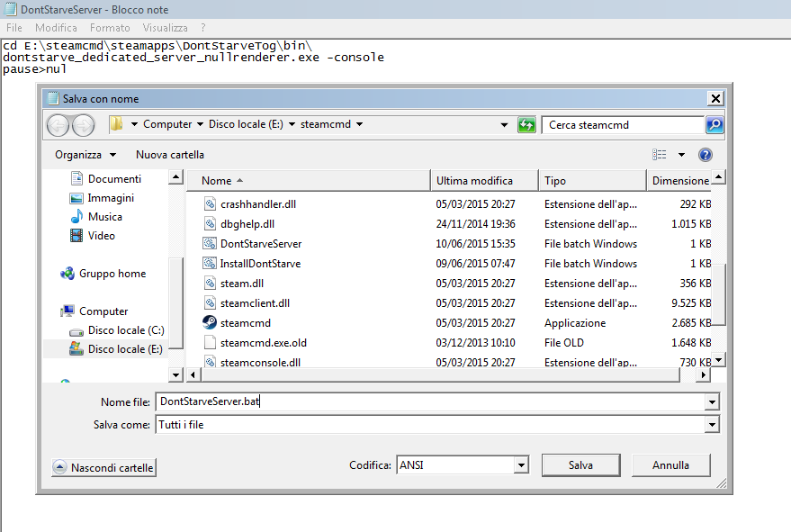Sort by the Tipo column header
Image resolution: width=791 pixels, height=532 pixels.
click(x=592, y=181)
